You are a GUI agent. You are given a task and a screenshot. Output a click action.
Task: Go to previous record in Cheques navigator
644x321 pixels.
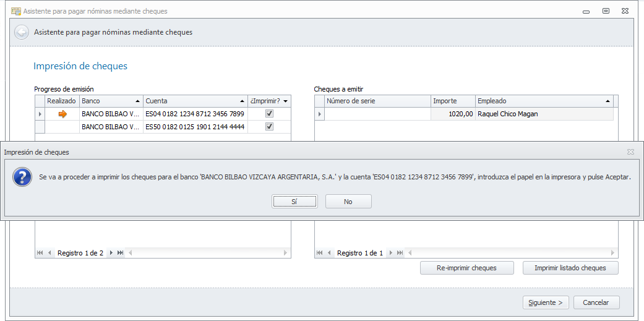329,253
